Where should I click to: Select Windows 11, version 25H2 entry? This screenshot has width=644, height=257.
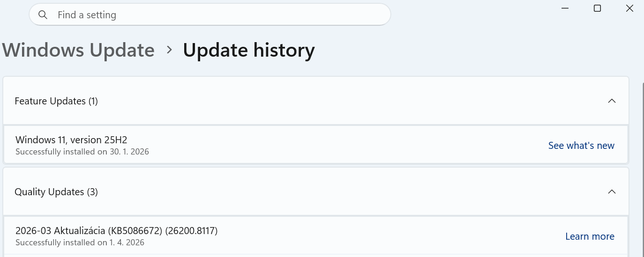point(71,140)
